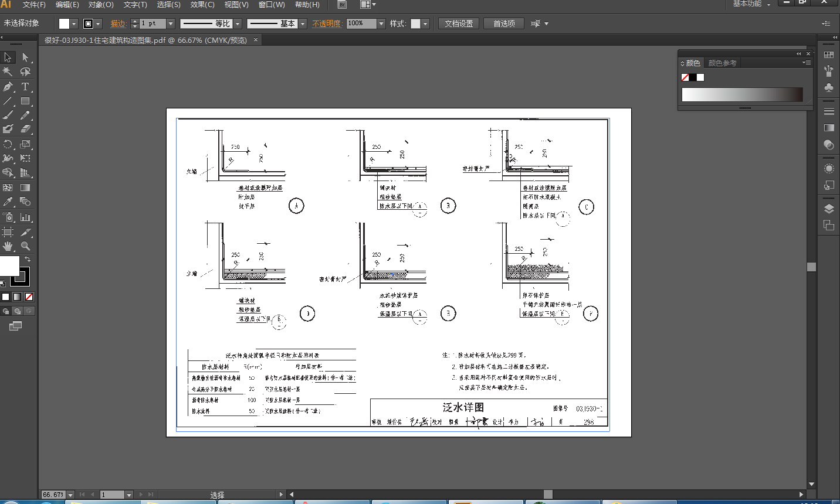Open the 效果(C) menu
The image size is (840, 504).
pos(202,5)
